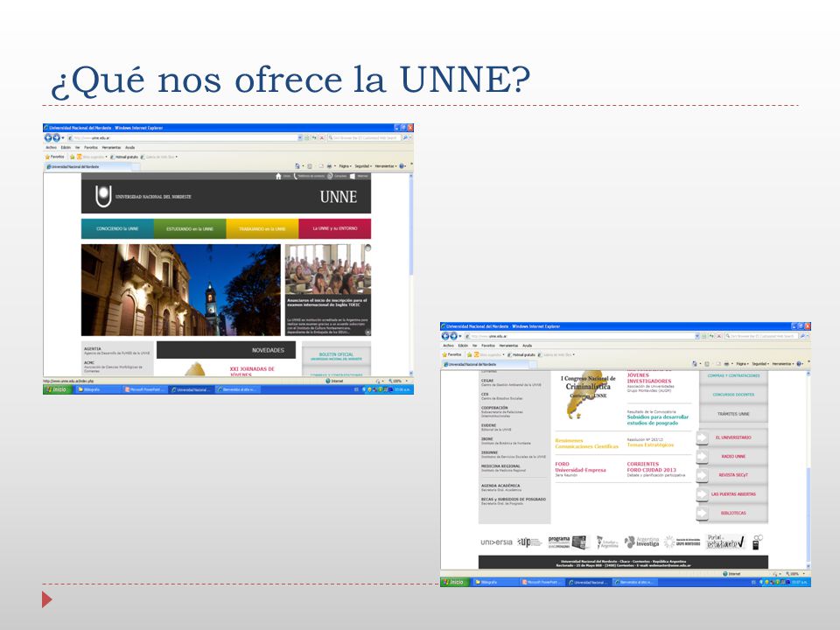
Task: Open Subsidios para desarrollar estudios de posgrado link
Action: [658, 420]
